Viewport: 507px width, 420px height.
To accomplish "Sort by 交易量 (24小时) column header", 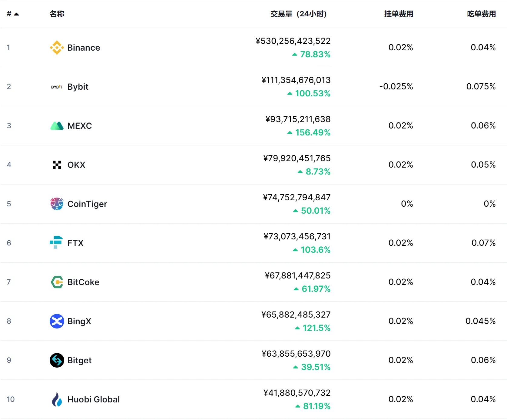I will coord(298,14).
